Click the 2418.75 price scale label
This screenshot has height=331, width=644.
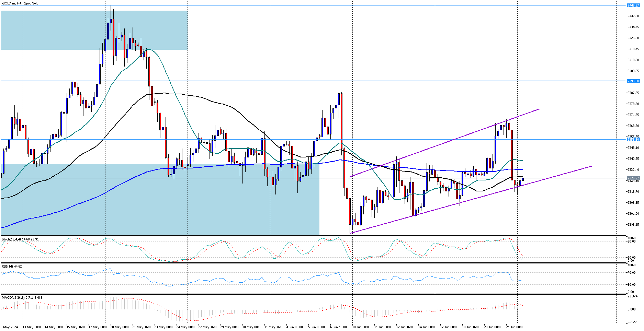633,49
